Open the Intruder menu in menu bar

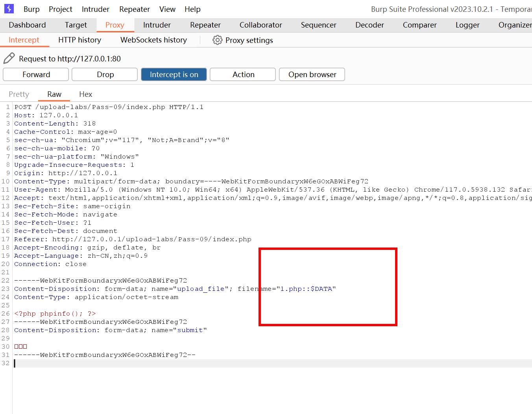96,9
